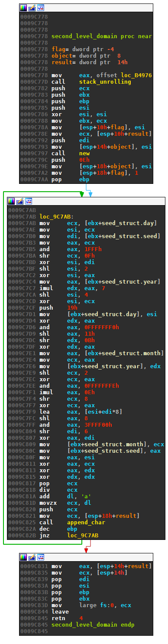Click pencil edit icon on the first block
This screenshot has width=168, height=644.
[x=32, y=8]
